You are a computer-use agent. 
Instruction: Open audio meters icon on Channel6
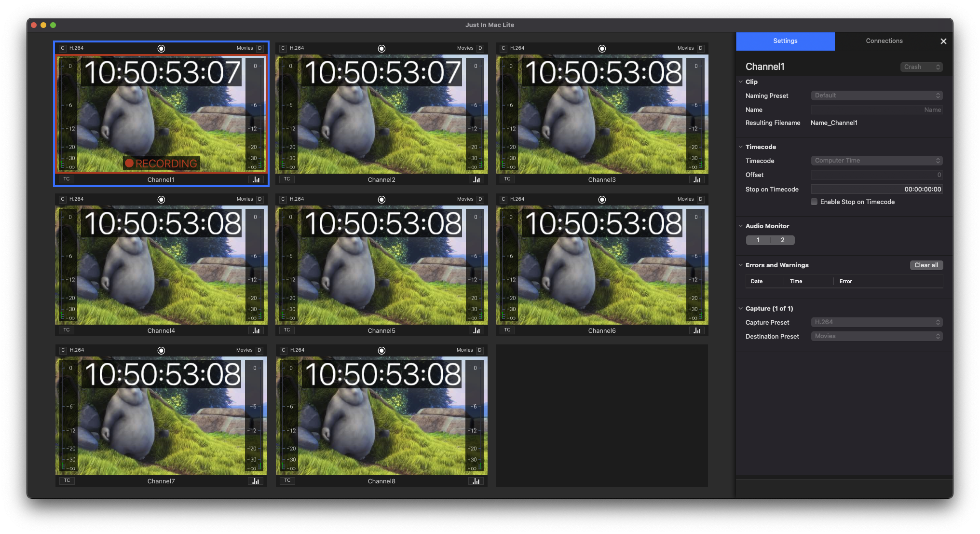[x=697, y=330]
